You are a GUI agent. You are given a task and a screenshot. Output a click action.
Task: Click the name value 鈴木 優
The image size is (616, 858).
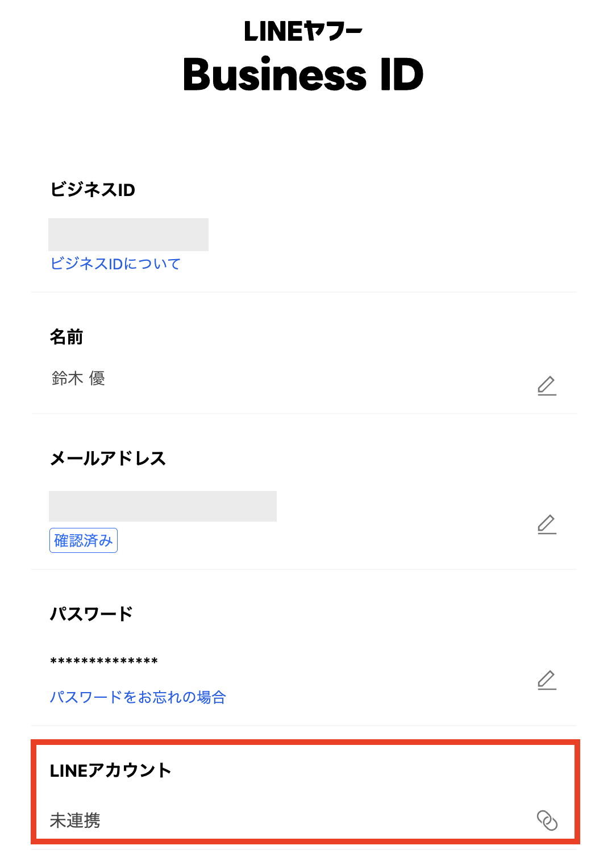[x=78, y=378]
